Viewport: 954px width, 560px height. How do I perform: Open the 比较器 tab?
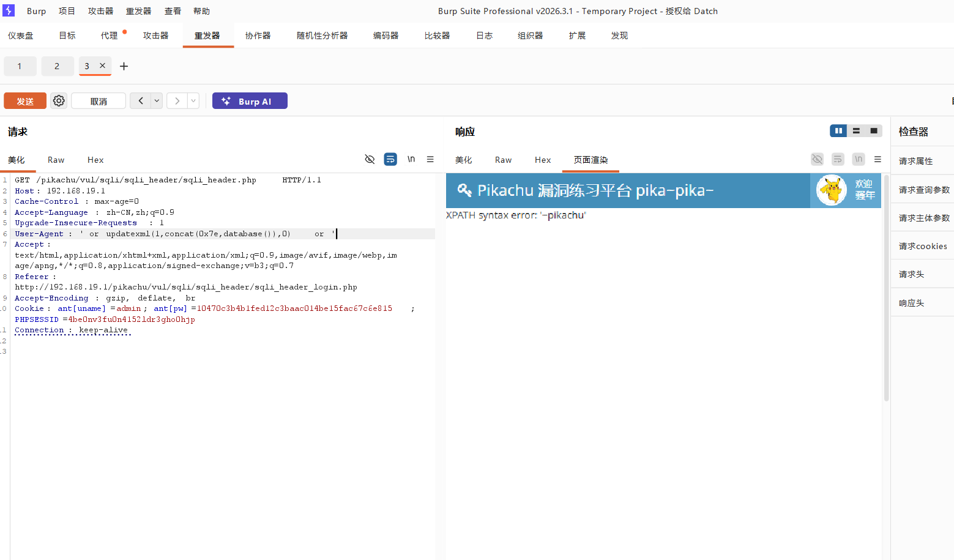click(437, 35)
